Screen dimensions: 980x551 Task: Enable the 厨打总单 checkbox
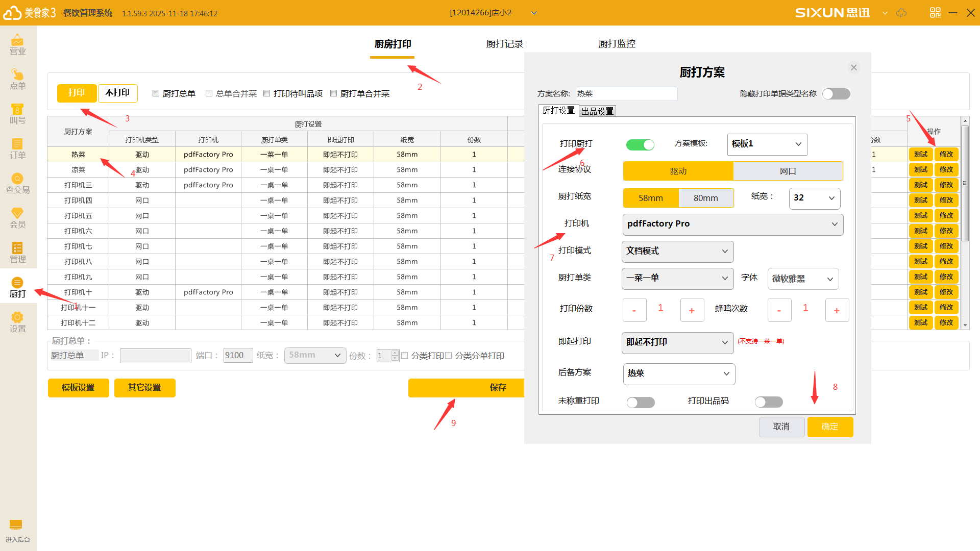156,93
